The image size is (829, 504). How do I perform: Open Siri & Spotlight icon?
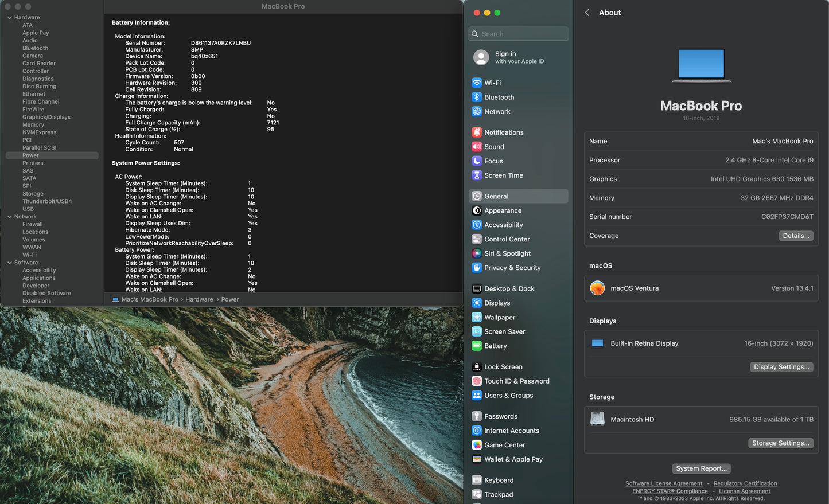(477, 253)
